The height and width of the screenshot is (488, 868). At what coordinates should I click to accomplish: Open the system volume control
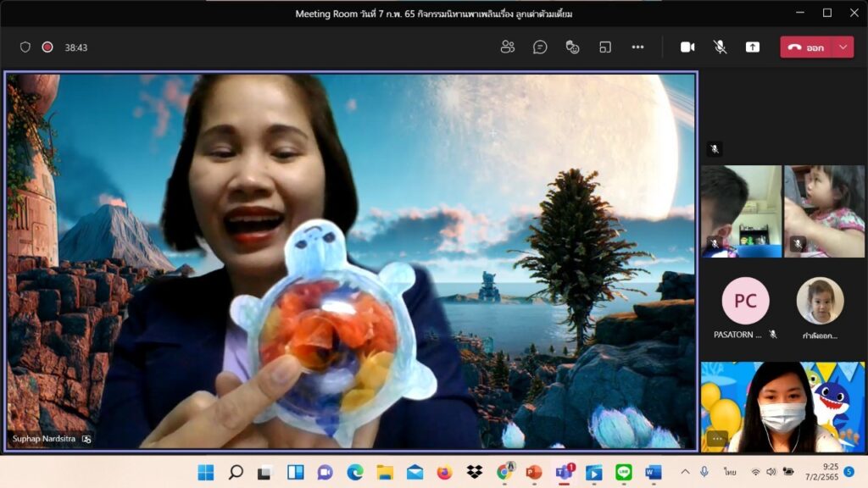771,472
